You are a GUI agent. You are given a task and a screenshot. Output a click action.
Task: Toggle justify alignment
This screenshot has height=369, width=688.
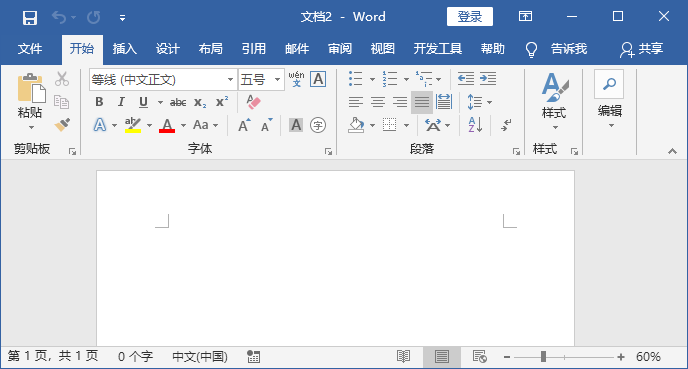click(422, 102)
